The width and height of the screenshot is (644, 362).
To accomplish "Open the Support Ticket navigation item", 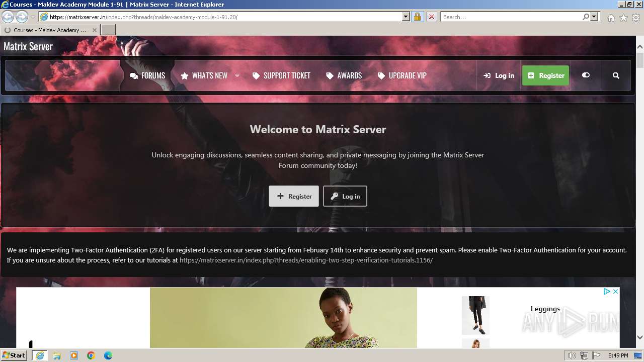I will pos(281,75).
